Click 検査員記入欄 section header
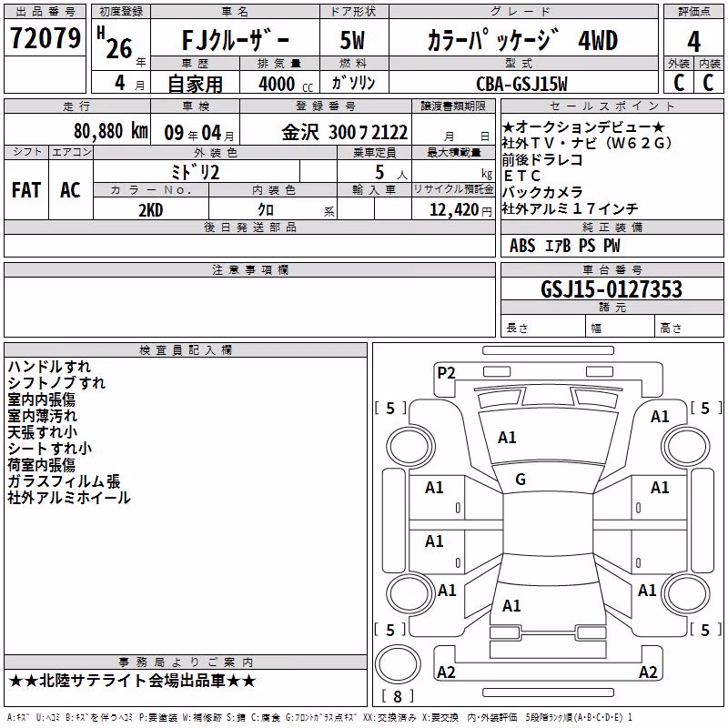 click(x=186, y=350)
